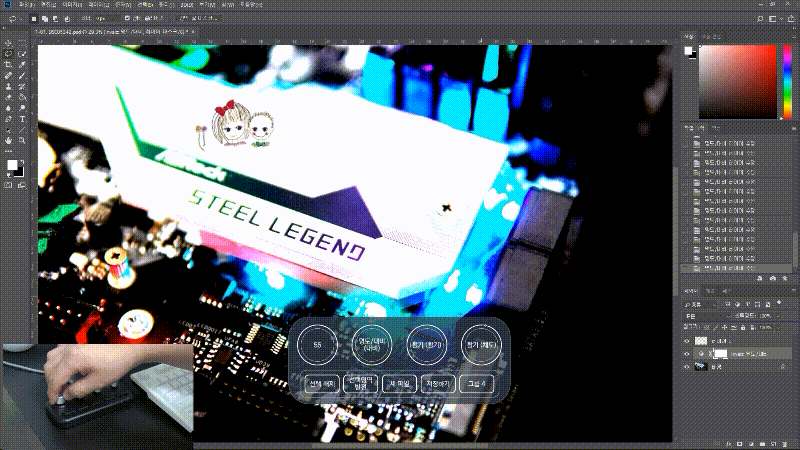The height and width of the screenshot is (450, 800).
Task: Select the Brush tool
Action: pos(22,76)
